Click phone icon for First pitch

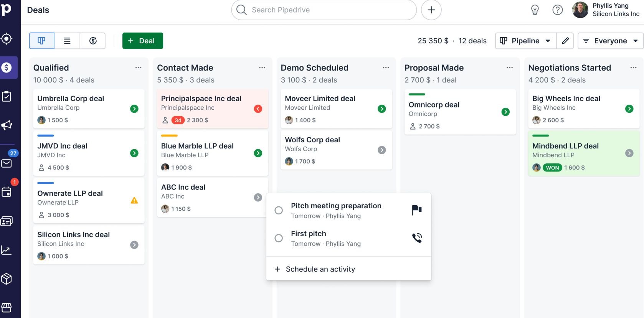click(x=417, y=238)
